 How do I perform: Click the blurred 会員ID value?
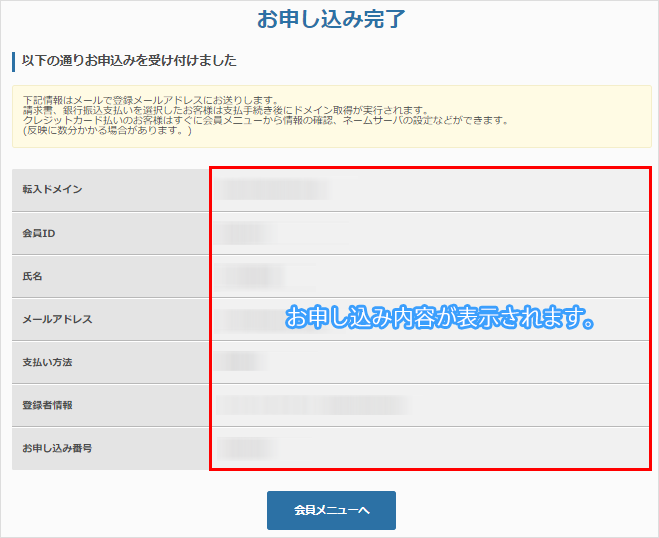pyautogui.click(x=245, y=233)
